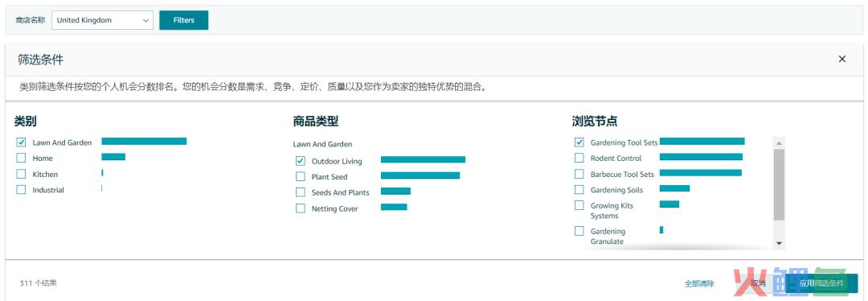868x301 pixels.
Task: Close the 筛选条件 filter panel
Action: coord(842,59)
